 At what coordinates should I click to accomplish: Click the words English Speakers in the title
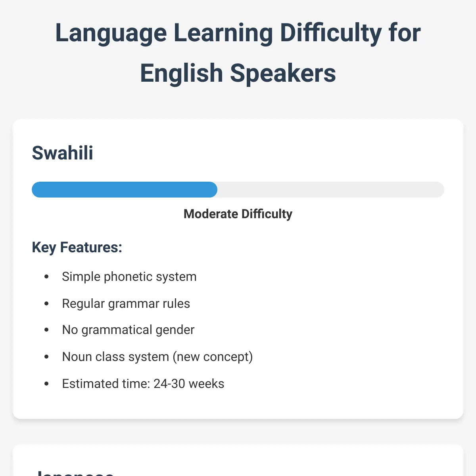coord(238,73)
